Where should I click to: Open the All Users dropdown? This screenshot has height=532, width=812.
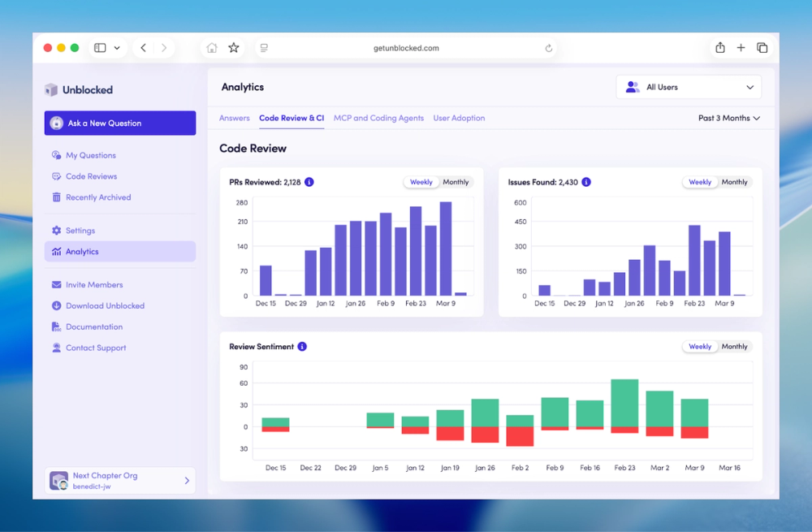point(689,87)
